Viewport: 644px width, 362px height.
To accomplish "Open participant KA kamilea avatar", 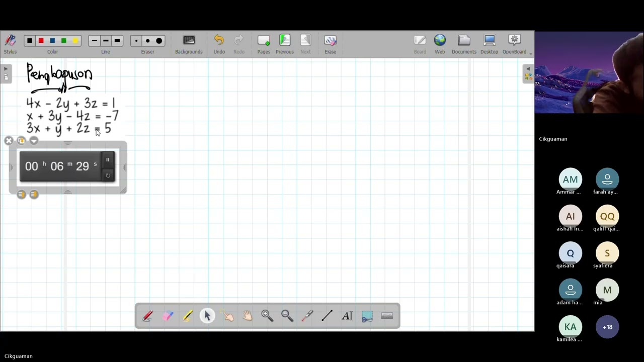I will pyautogui.click(x=570, y=327).
